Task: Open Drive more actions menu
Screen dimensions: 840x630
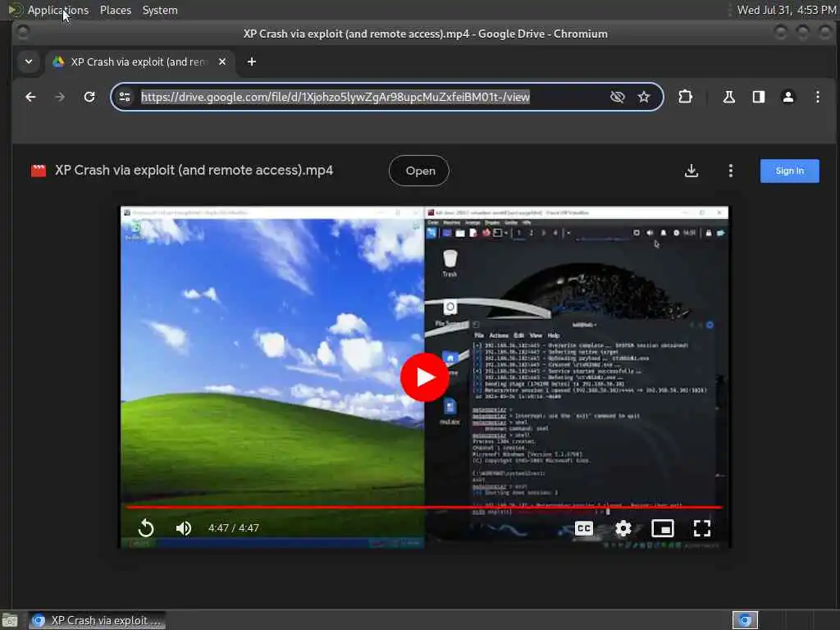Action: pos(731,171)
